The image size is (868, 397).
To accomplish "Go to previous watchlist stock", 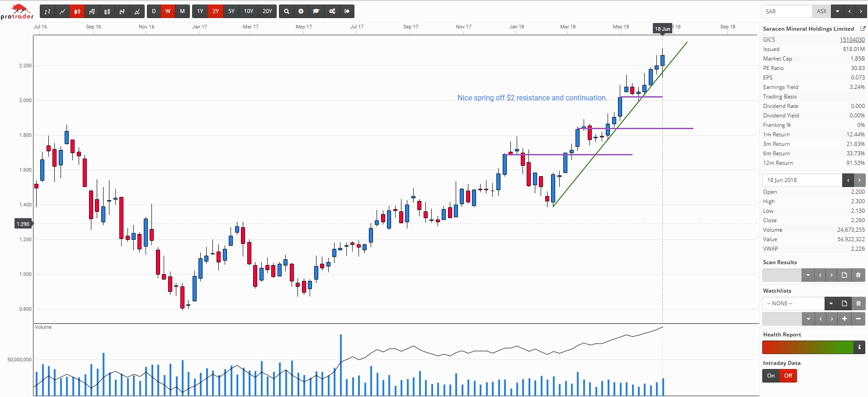I will point(820,319).
